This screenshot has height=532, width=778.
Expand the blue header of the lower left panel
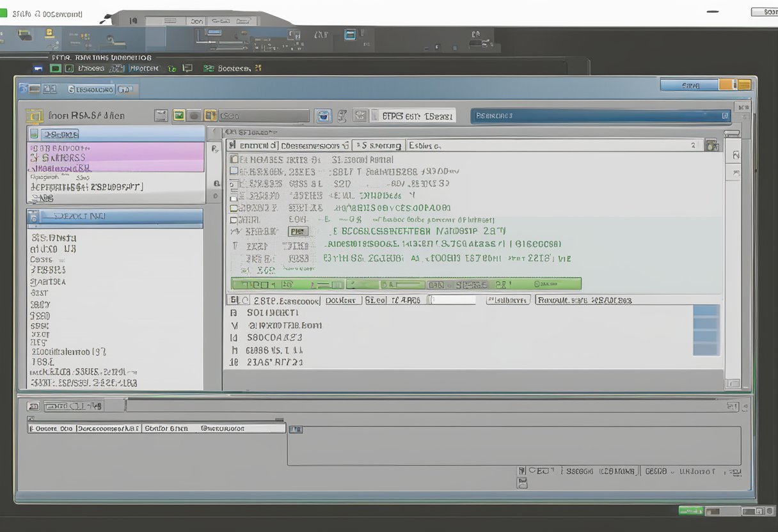tap(115, 217)
